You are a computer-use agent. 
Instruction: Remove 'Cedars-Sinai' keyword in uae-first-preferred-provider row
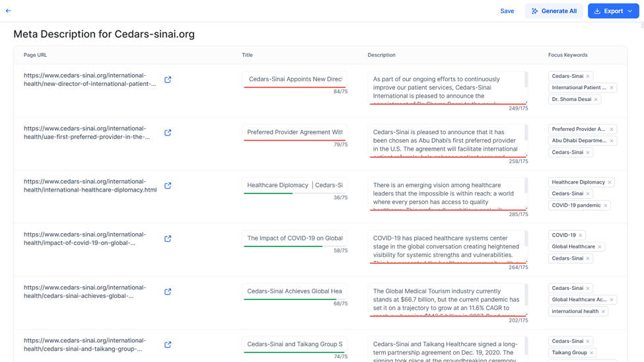(588, 153)
